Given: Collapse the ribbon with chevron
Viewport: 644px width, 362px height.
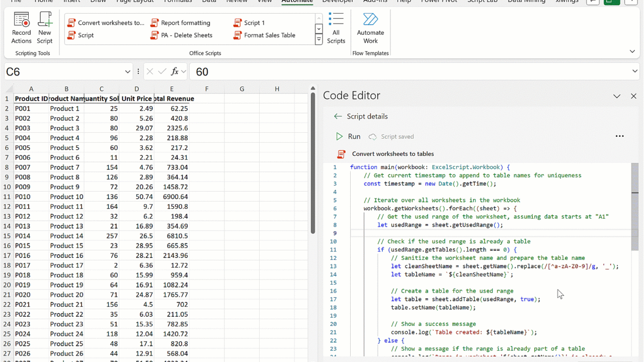Looking at the screenshot, I should tap(632, 51).
